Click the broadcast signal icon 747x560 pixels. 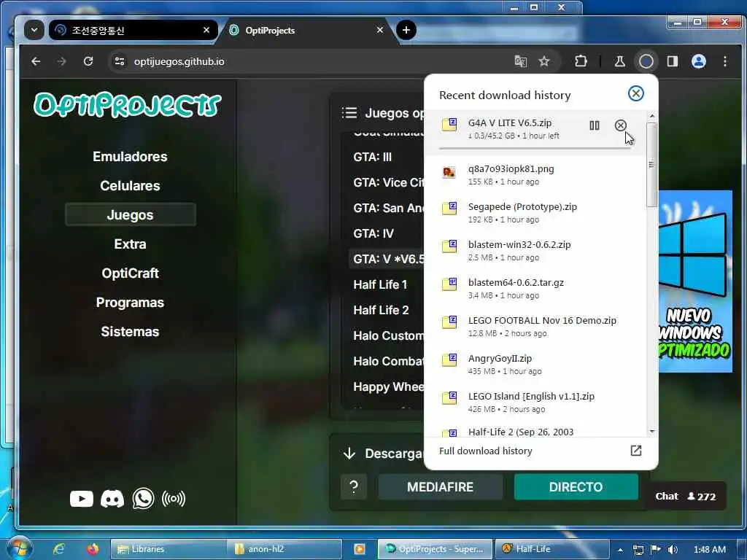174,499
